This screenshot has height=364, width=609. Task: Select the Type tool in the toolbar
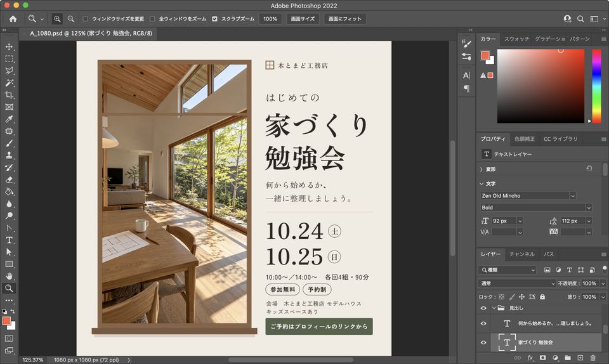coord(9,240)
